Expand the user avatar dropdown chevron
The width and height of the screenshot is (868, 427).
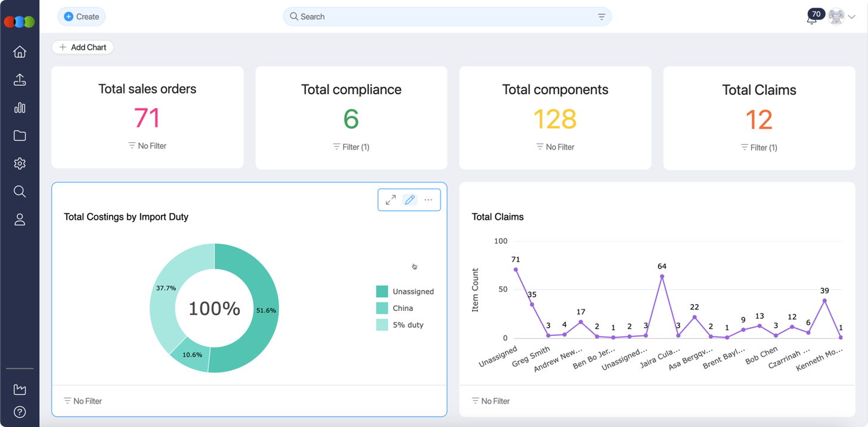pyautogui.click(x=852, y=17)
